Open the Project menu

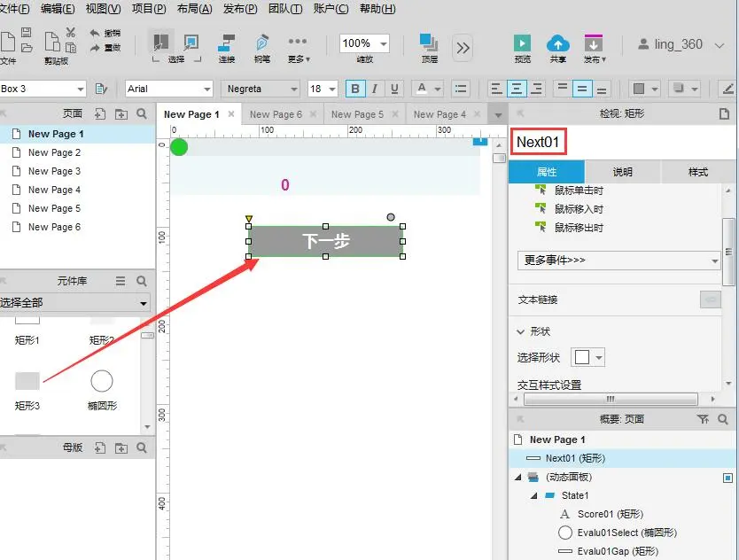[149, 9]
